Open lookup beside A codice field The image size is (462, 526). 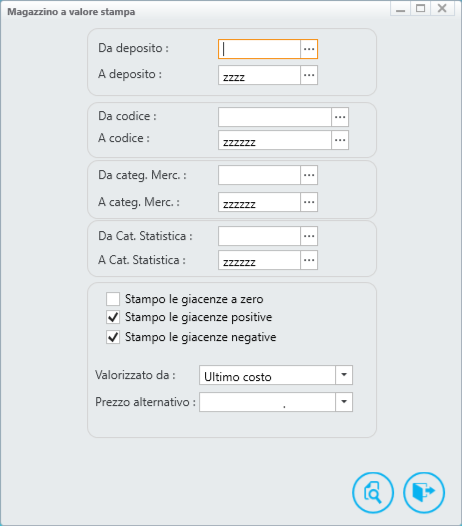[x=340, y=140]
